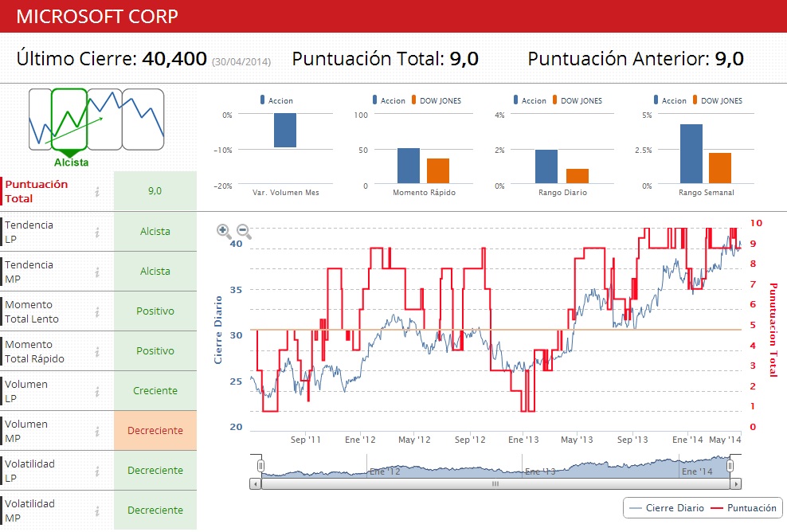Click the right range handle of navigator
Viewport: 787px width, 532px height.
730,465
